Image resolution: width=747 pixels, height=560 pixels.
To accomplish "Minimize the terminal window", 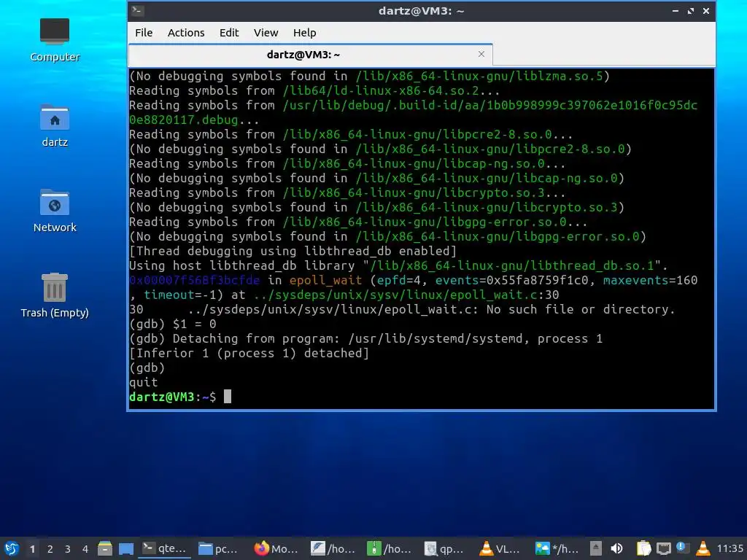I will [675, 10].
